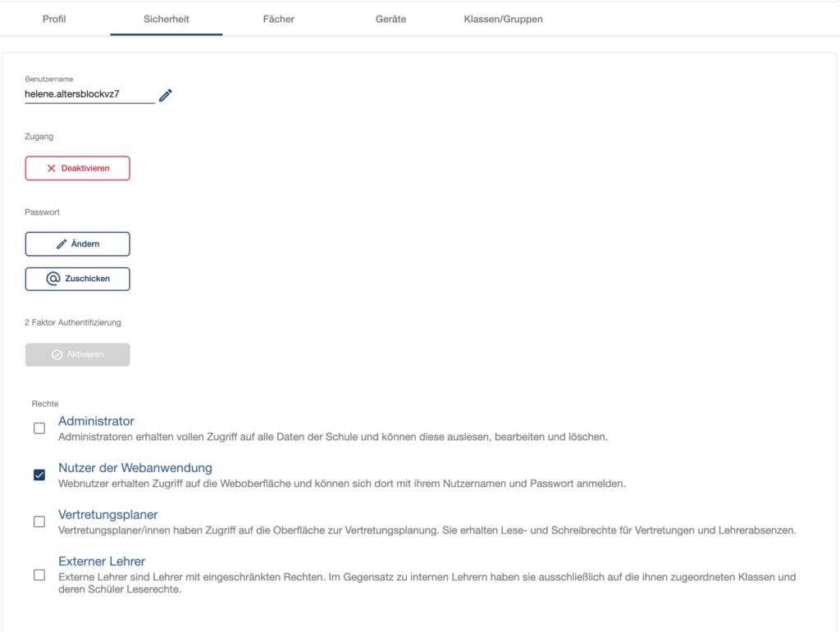Viewport: 840px width, 632px height.
Task: Click Zuschicken password button label
Action: pyautogui.click(x=87, y=279)
